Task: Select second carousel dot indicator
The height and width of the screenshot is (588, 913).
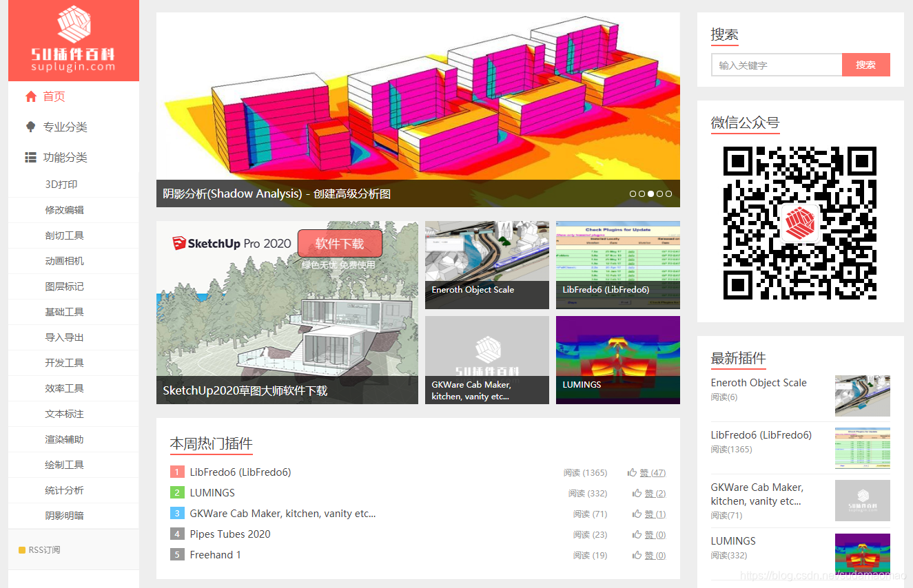Action: (x=642, y=194)
